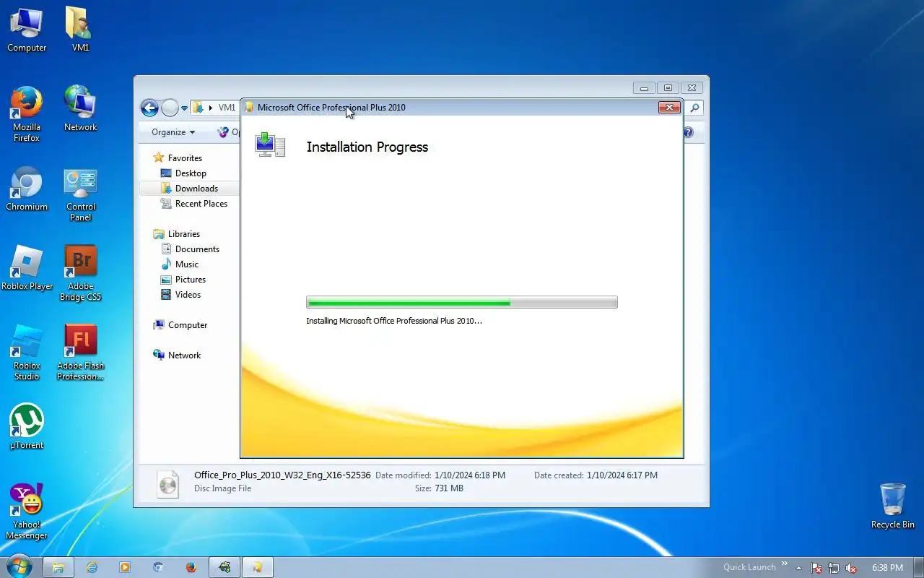Select Libraries in the navigation pane
This screenshot has width=924, height=578.
click(184, 234)
